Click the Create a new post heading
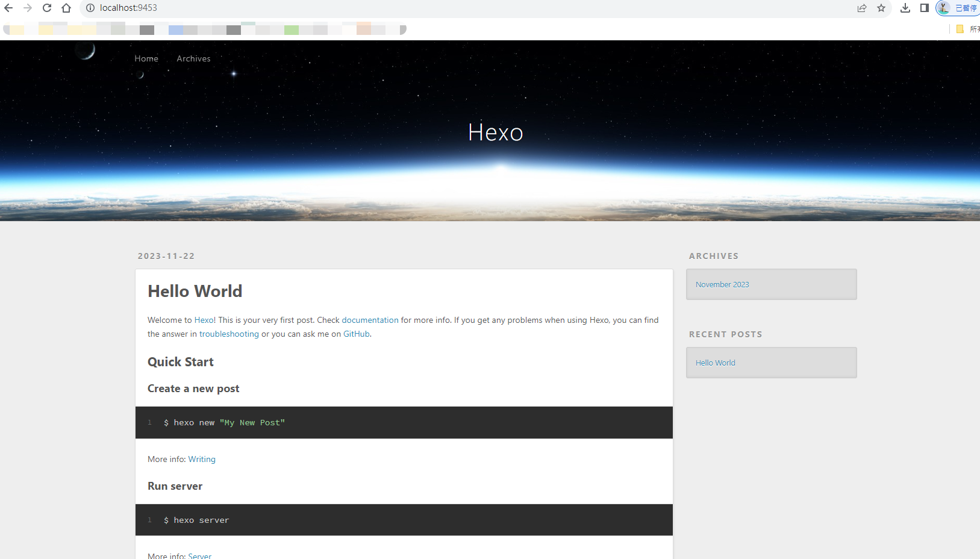 click(193, 389)
